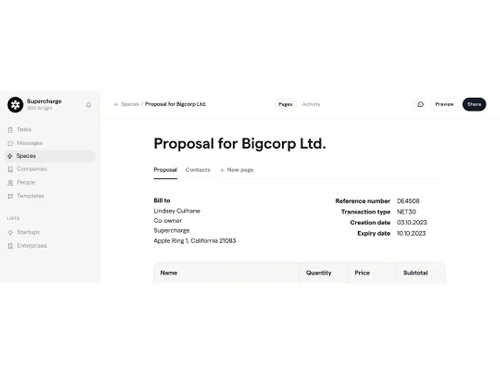Click the People icon in sidebar
This screenshot has width=500, height=375.
10,183
